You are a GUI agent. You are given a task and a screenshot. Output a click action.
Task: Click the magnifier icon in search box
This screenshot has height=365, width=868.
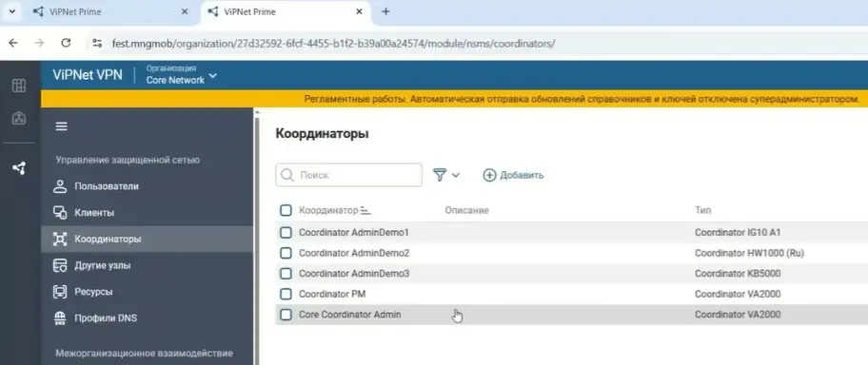pos(286,175)
